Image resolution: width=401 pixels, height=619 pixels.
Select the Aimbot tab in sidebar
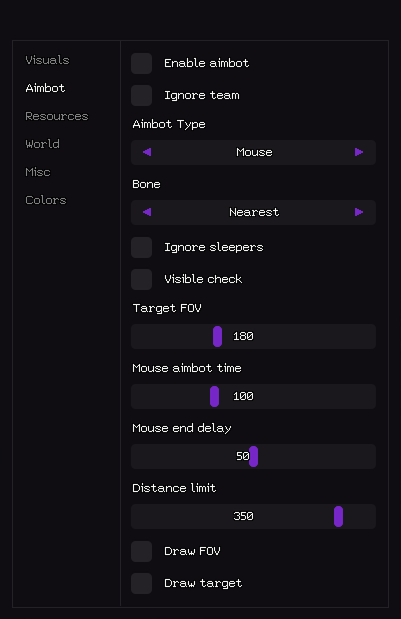[45, 88]
